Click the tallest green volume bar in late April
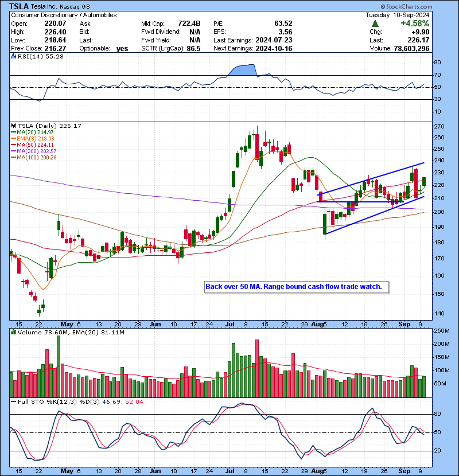The width and height of the screenshot is (459, 476). (x=59, y=366)
